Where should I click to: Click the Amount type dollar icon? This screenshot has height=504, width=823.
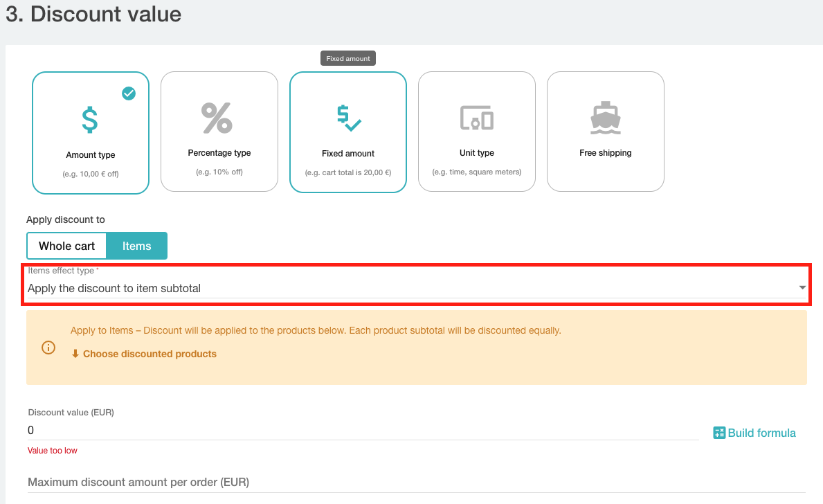(x=90, y=118)
